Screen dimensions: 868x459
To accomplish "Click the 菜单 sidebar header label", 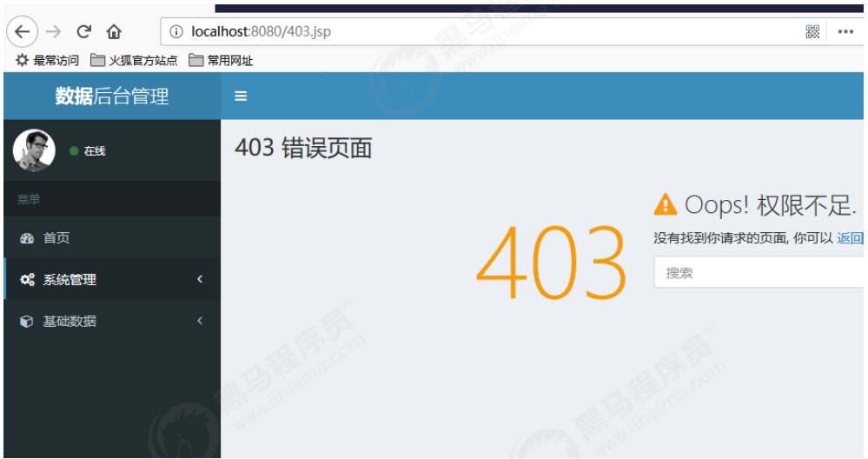I will pyautogui.click(x=28, y=199).
